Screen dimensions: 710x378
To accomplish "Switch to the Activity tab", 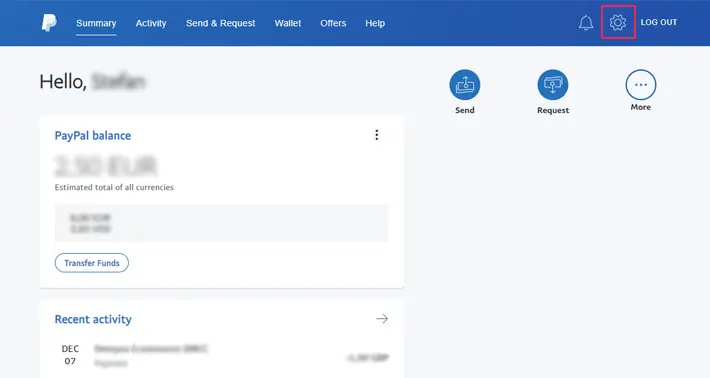I will tap(151, 23).
